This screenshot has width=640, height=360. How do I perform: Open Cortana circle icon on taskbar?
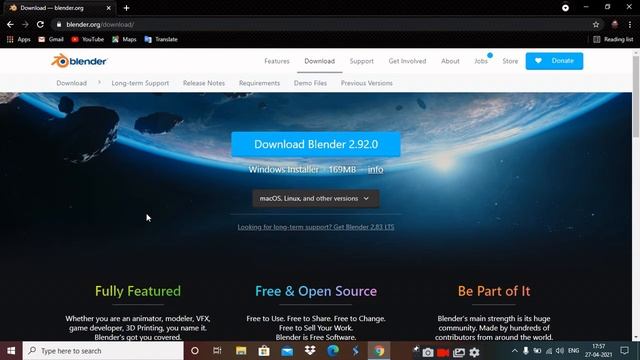click(x=195, y=351)
